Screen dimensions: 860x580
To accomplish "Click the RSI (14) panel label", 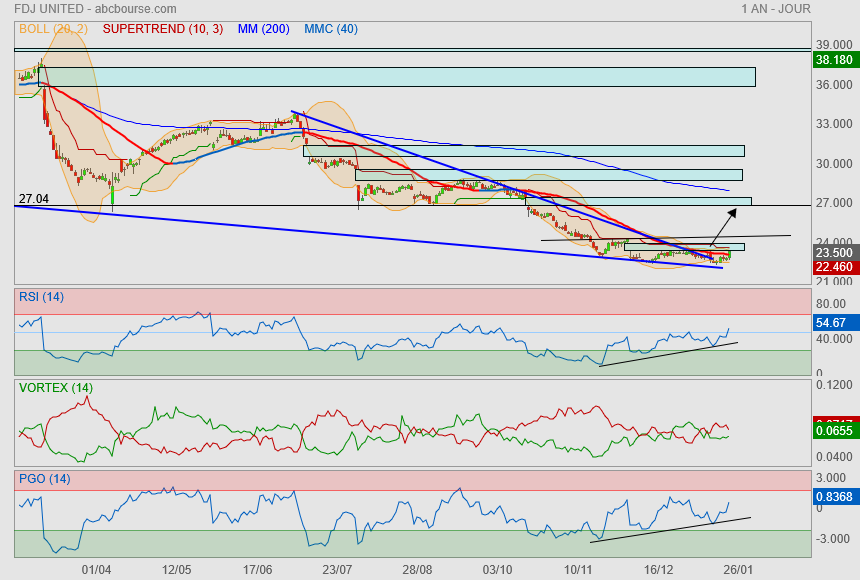I will pyautogui.click(x=41, y=297).
